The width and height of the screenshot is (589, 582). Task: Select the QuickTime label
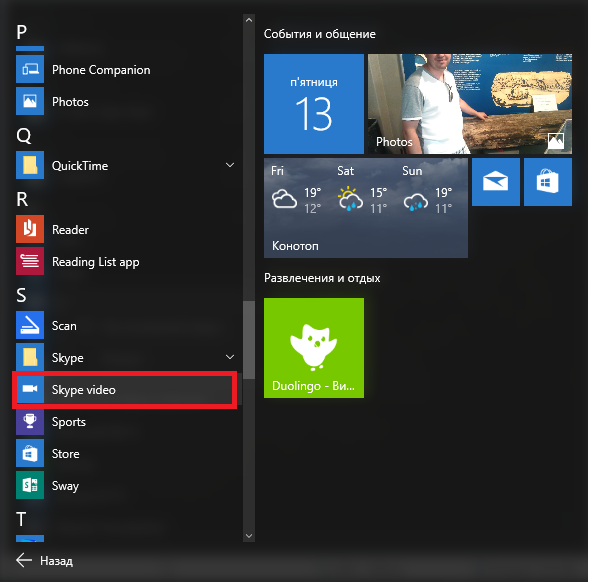click(80, 166)
